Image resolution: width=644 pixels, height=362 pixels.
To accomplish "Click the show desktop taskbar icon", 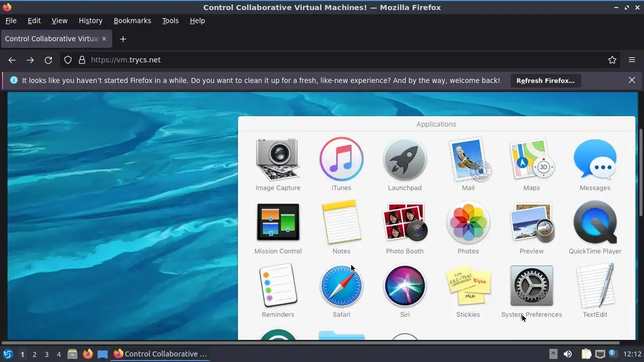I will 103,354.
